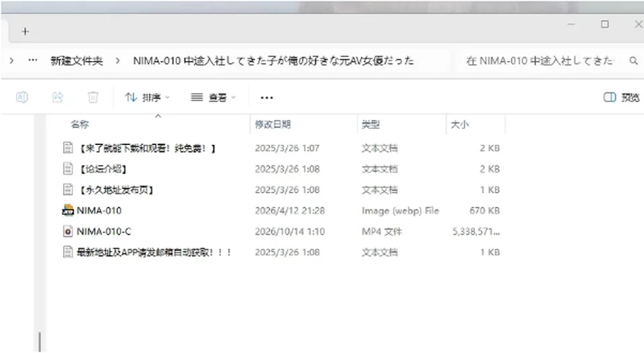Open the 排序 sort dropdown
Image resolution: width=644 pixels, height=353 pixels.
(x=147, y=97)
